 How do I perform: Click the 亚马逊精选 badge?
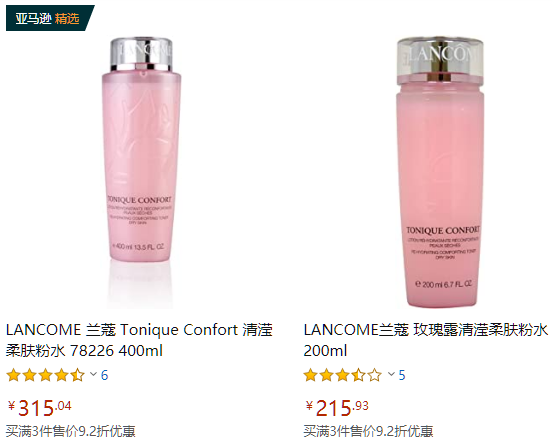point(48,18)
